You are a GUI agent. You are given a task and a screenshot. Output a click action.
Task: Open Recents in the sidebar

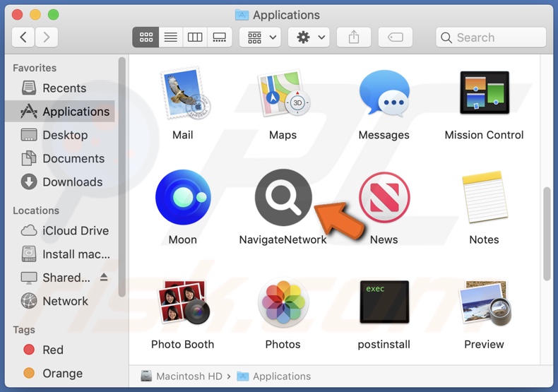61,88
